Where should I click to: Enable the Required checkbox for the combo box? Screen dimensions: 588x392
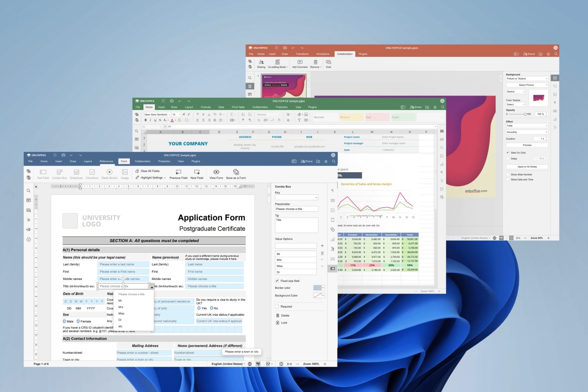click(277, 306)
